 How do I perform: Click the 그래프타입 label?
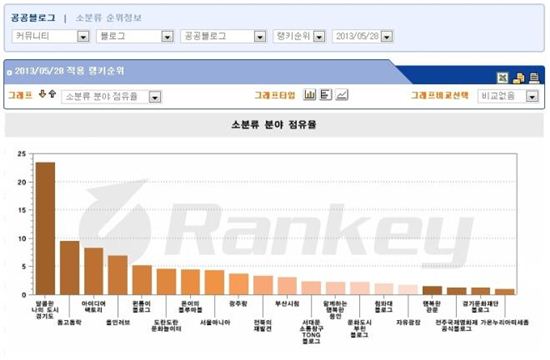(275, 95)
